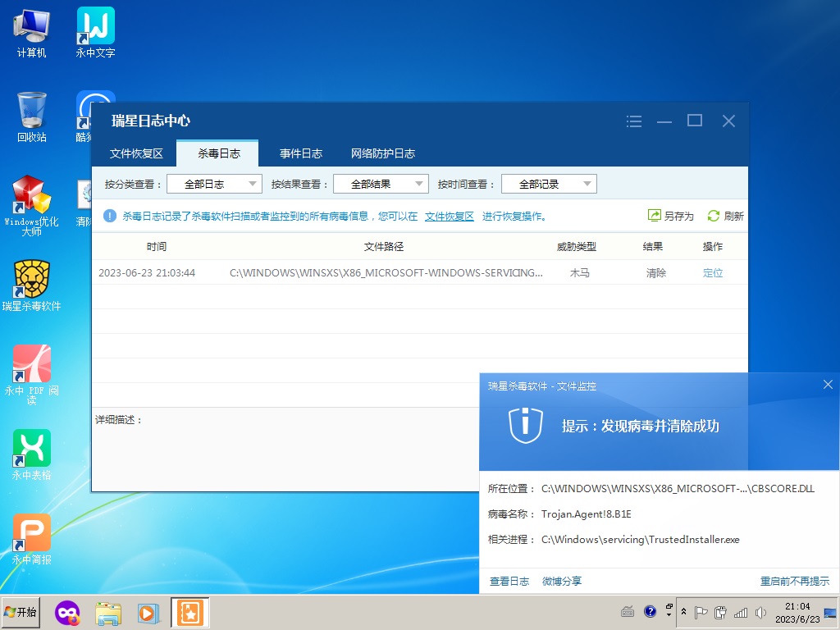Click the 木马 threat type cell
The image size is (840, 630).
pyautogui.click(x=579, y=272)
